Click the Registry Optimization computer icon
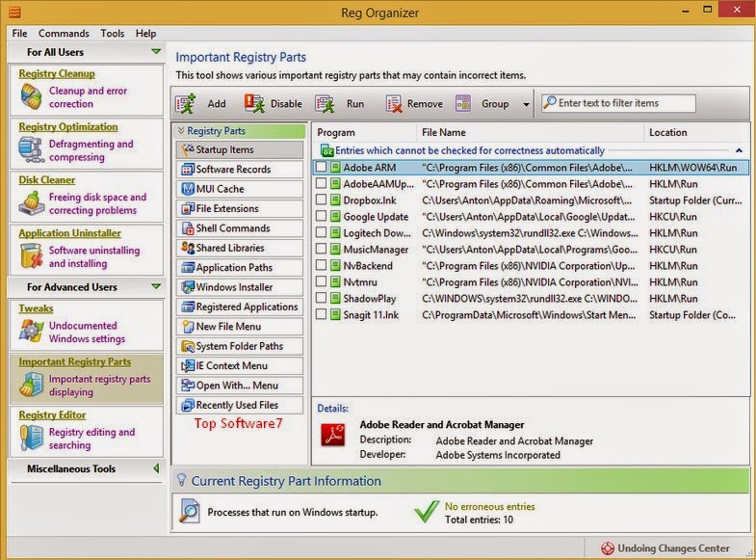The width and height of the screenshot is (756, 560). (32, 149)
